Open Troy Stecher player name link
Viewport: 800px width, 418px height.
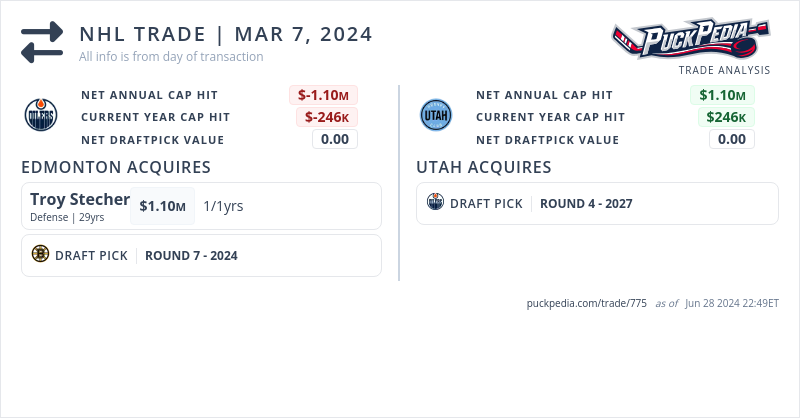(x=80, y=199)
